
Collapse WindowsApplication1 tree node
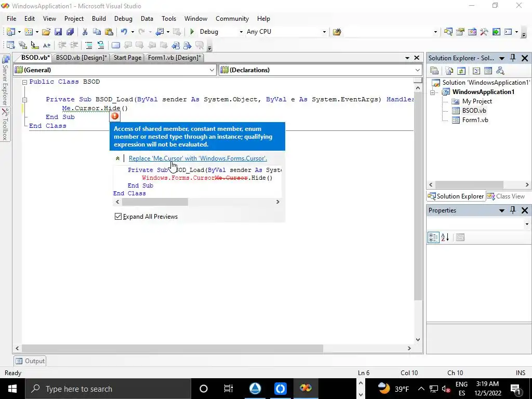(x=432, y=92)
